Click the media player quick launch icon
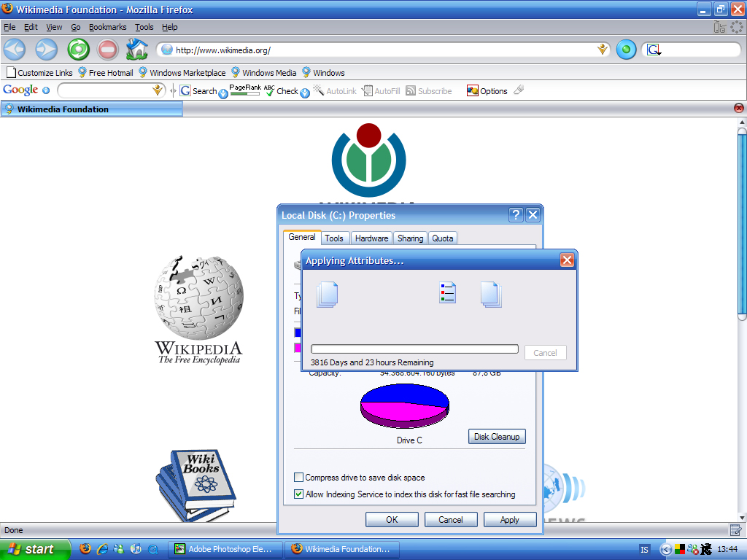Viewport: 747px width, 560px height. (x=136, y=548)
